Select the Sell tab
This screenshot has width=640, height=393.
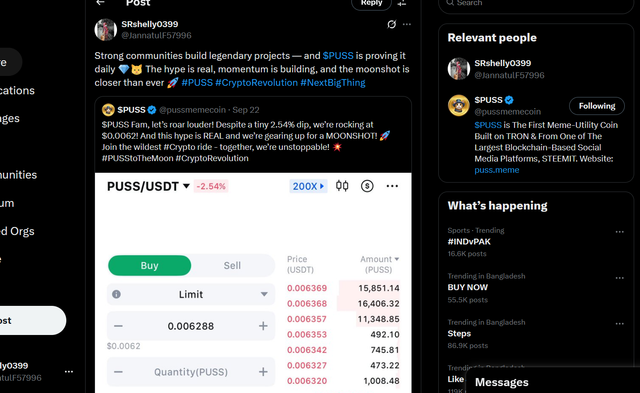[x=232, y=265]
